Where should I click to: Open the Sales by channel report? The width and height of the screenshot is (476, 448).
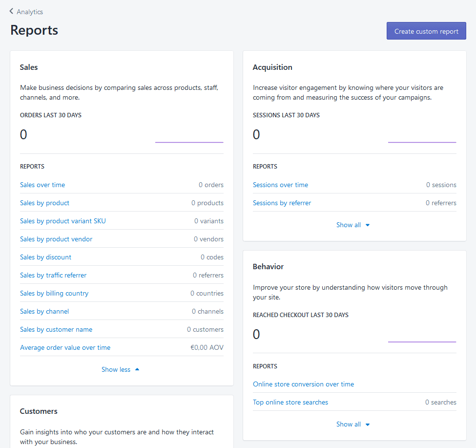pyautogui.click(x=44, y=311)
